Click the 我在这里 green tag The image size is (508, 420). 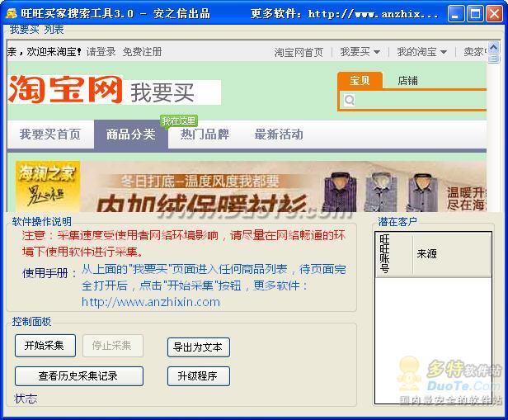point(178,121)
